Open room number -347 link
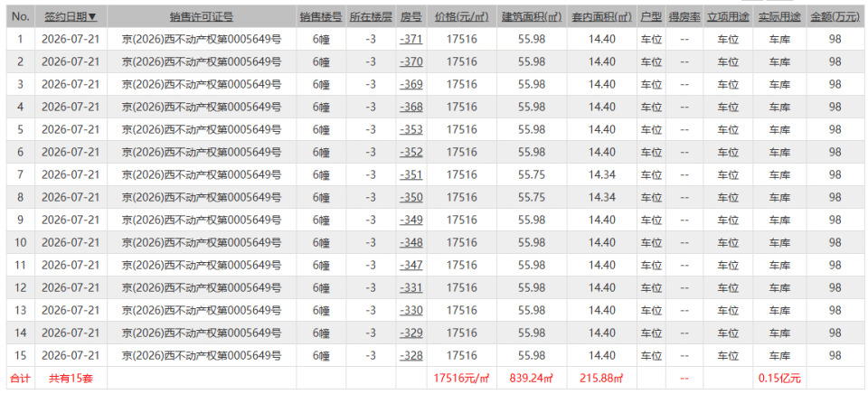 pos(411,265)
